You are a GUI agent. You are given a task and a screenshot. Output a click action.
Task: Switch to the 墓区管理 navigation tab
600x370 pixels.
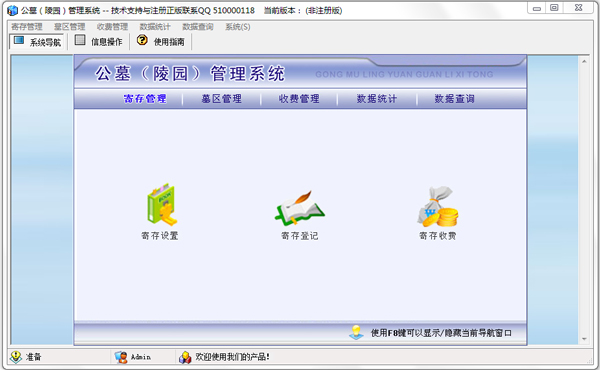tap(222, 99)
